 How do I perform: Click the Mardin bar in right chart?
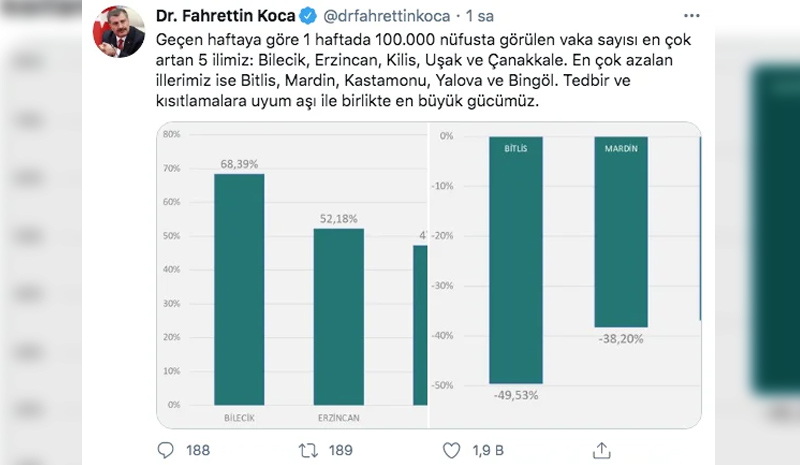click(x=621, y=232)
